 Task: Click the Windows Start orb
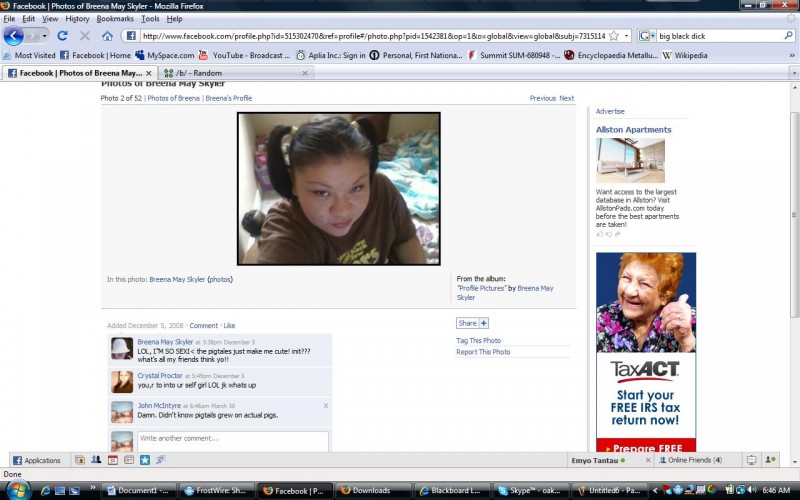tap(18, 490)
